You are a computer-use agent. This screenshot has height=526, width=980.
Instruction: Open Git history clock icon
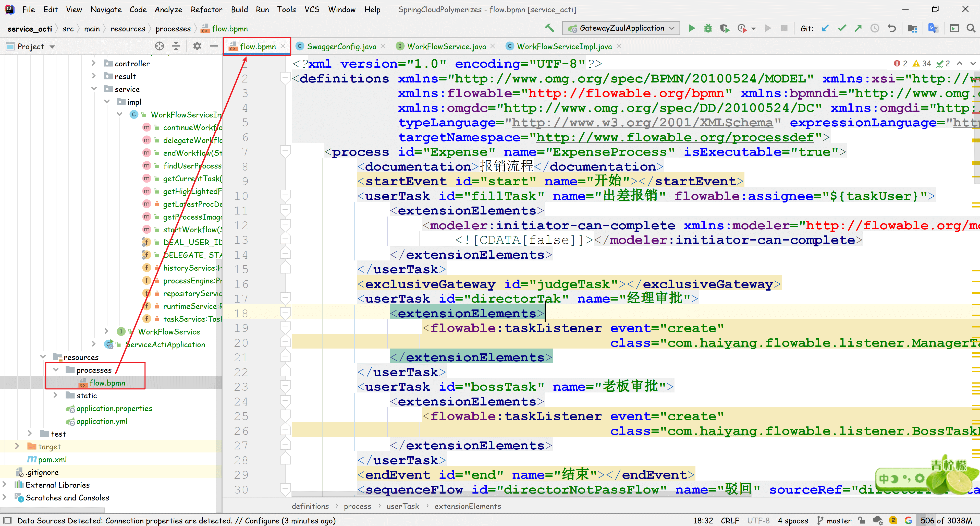point(875,28)
